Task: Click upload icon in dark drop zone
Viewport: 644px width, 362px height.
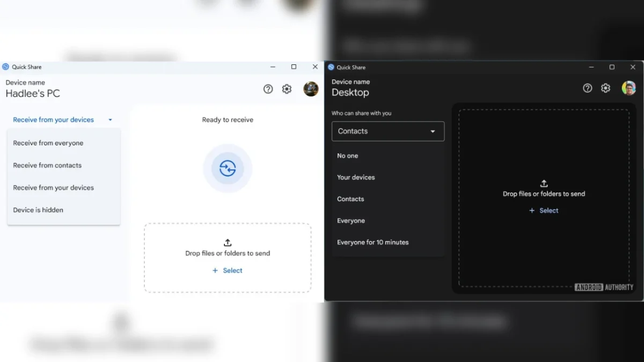Action: (x=544, y=183)
